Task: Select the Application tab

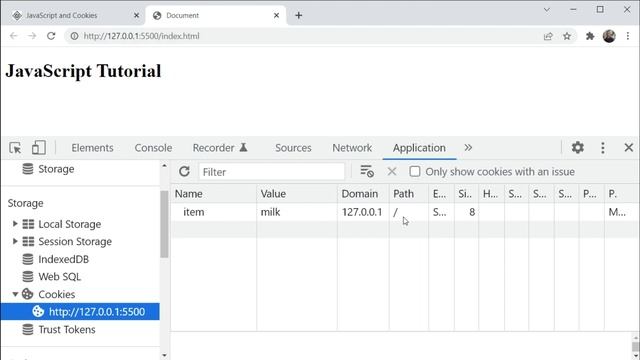Action: tap(419, 148)
